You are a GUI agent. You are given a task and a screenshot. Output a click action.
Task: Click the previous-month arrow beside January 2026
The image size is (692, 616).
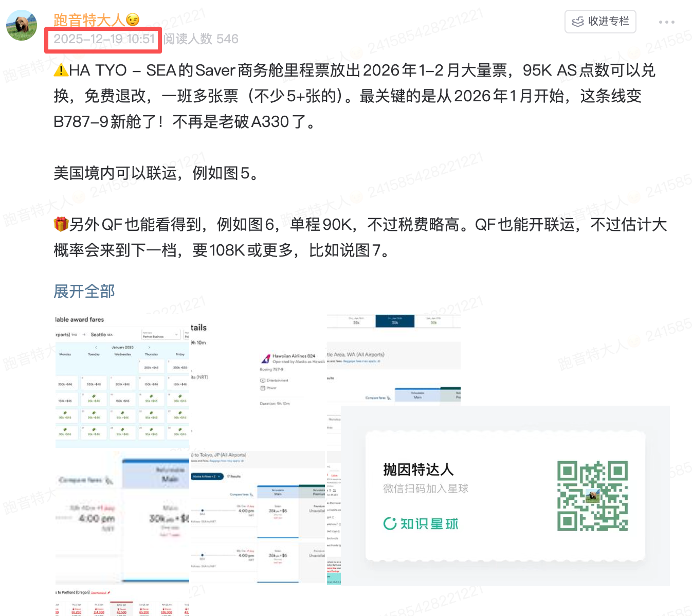click(x=96, y=347)
